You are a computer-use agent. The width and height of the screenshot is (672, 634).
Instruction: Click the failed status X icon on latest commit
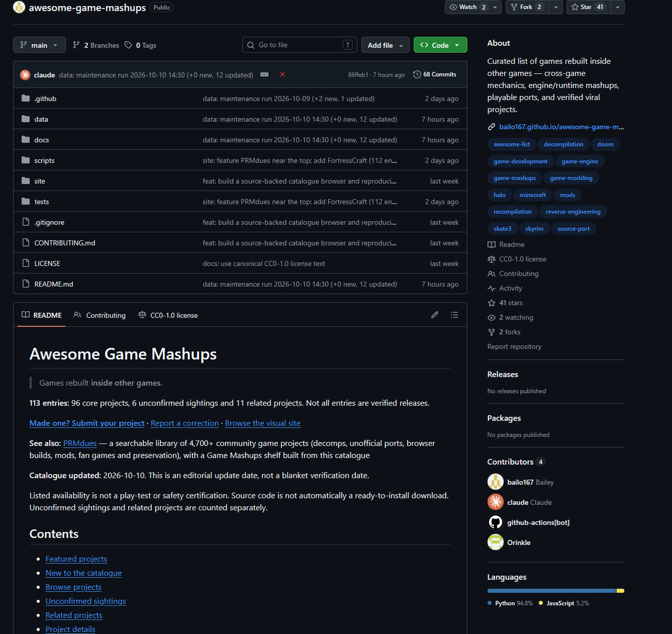[x=282, y=74]
